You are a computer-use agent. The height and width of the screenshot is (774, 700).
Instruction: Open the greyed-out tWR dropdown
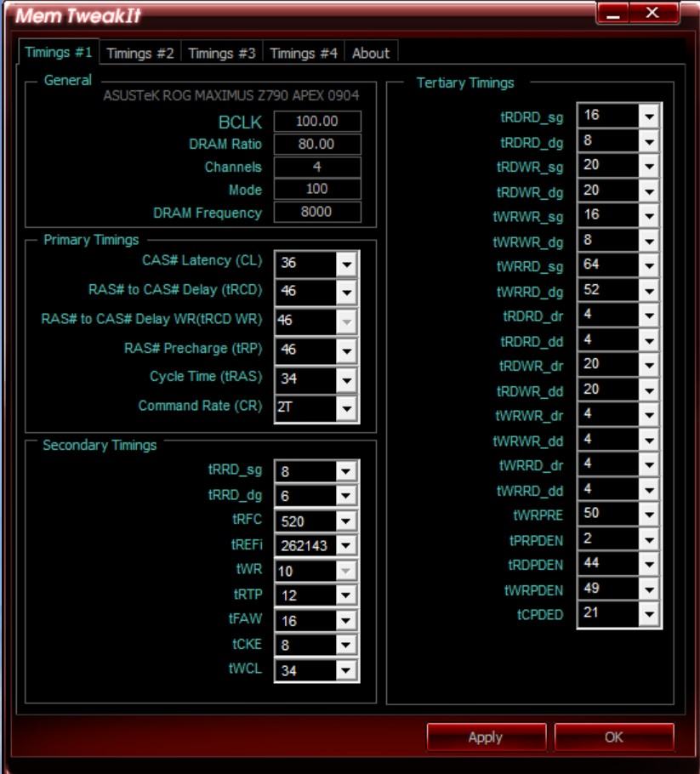coord(345,571)
